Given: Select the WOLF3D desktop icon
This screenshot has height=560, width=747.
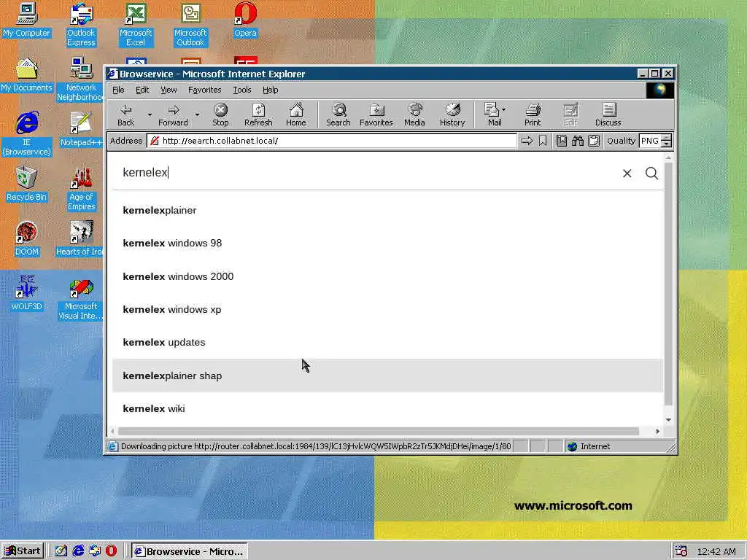Looking at the screenshot, I should coord(26,293).
